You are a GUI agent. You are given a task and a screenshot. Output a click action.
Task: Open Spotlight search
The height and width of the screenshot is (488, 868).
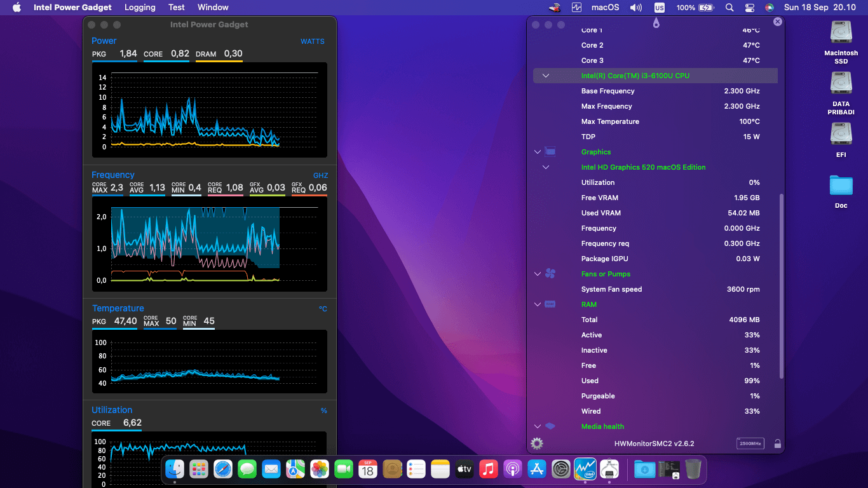[x=729, y=8]
